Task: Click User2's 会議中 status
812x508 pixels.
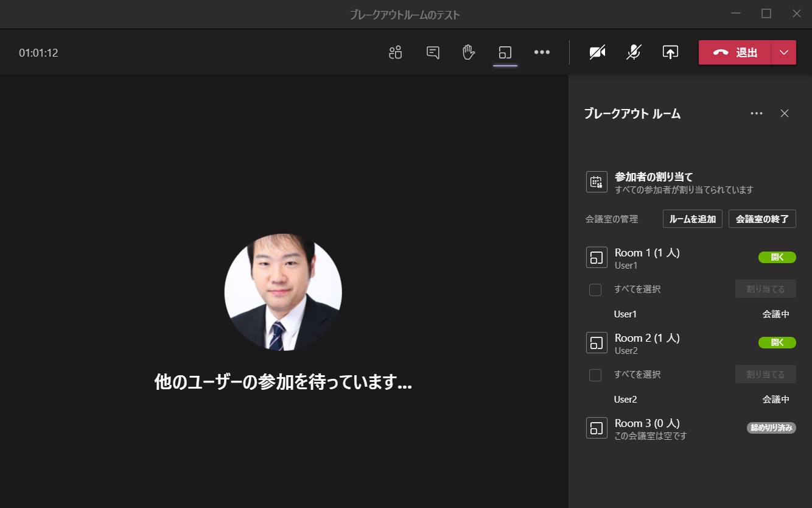Action: pos(776,400)
